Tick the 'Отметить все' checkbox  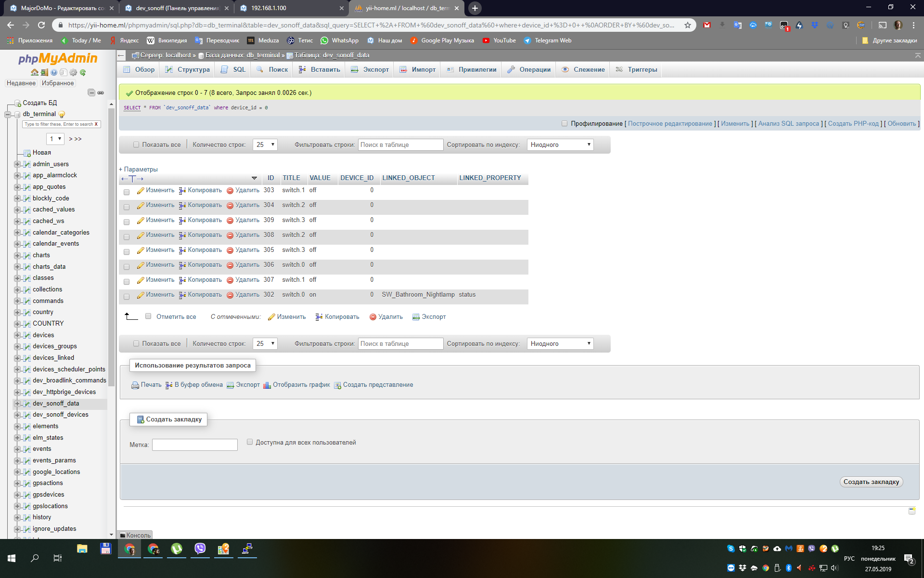[x=148, y=316]
